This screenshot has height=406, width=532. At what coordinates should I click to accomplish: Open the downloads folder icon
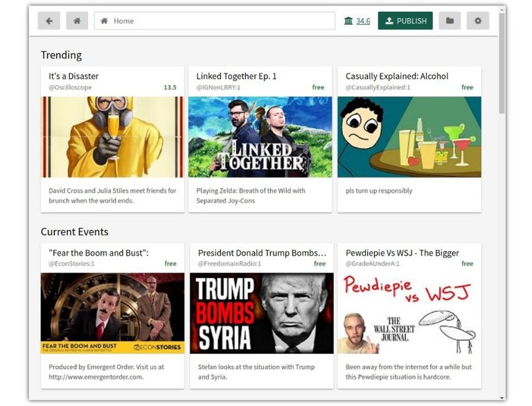tap(450, 21)
